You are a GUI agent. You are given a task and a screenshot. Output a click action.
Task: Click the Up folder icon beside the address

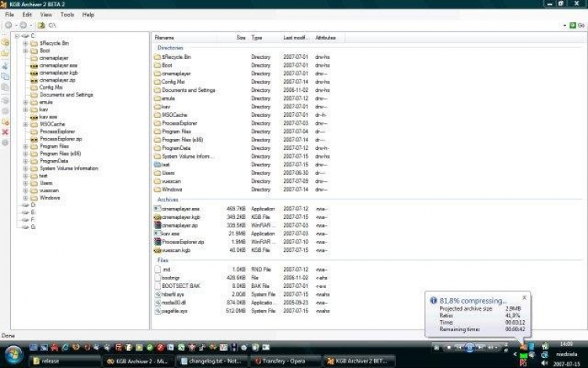click(x=42, y=25)
